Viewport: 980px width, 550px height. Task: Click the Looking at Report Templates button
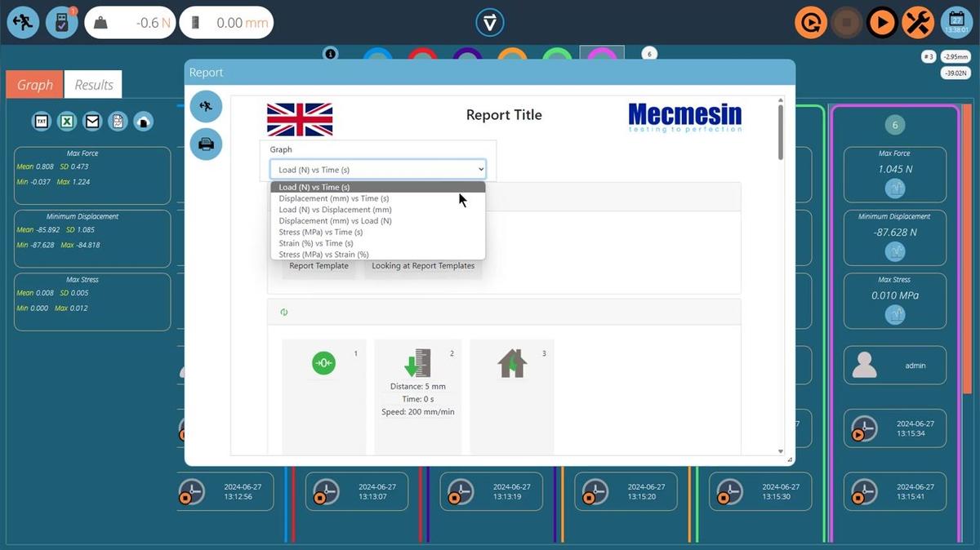423,266
